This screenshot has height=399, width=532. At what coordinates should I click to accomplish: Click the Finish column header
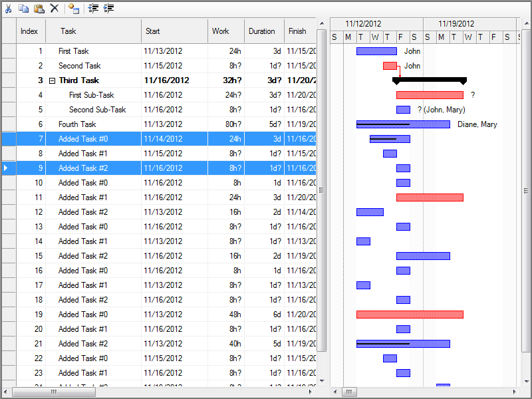301,31
